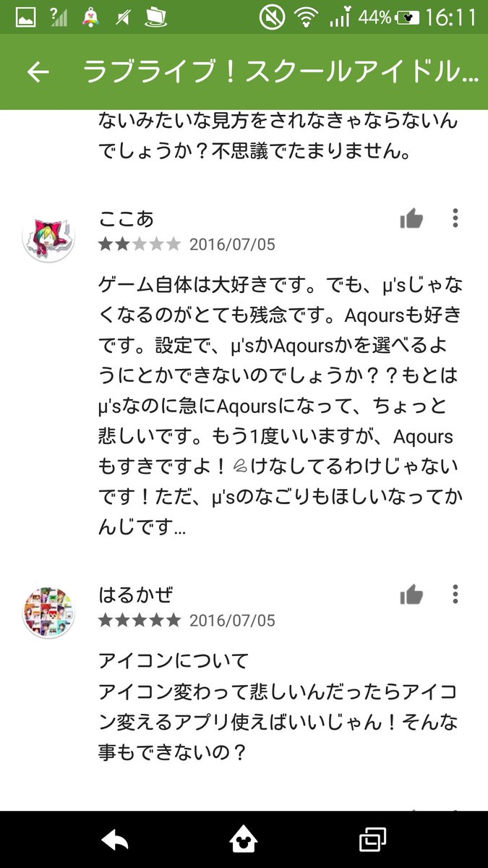The image size is (488, 868).
Task: Tap ここあ's two-star rating
Action: pyautogui.click(x=140, y=244)
